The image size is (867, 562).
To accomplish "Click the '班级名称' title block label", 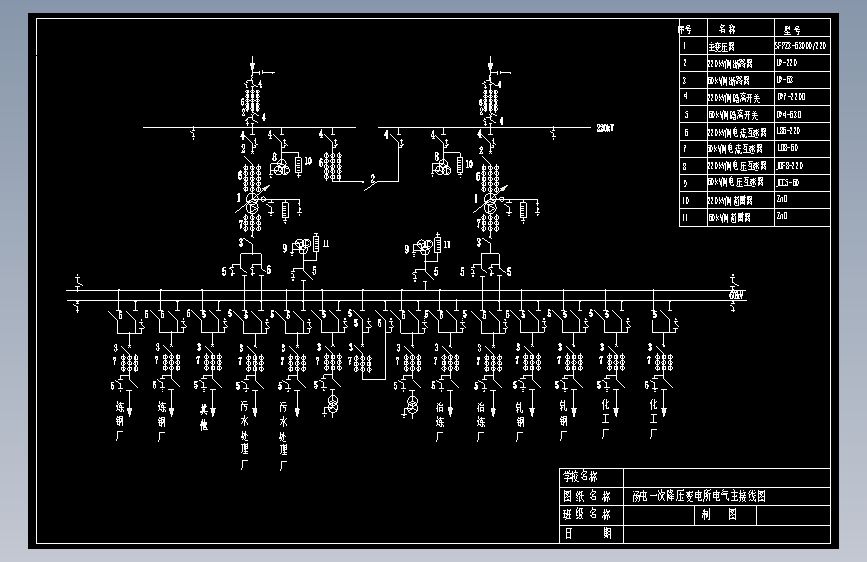I will pyautogui.click(x=587, y=514).
